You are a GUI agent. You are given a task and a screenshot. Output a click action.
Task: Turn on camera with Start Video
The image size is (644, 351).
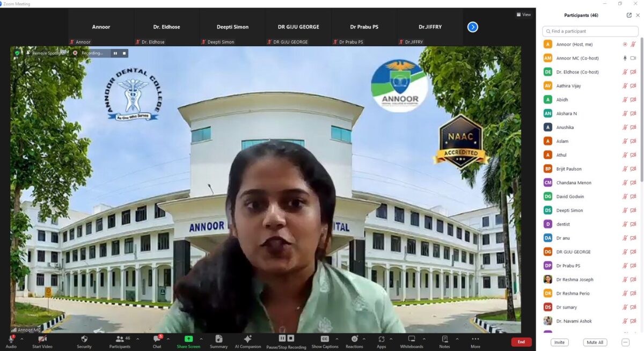[42, 339]
